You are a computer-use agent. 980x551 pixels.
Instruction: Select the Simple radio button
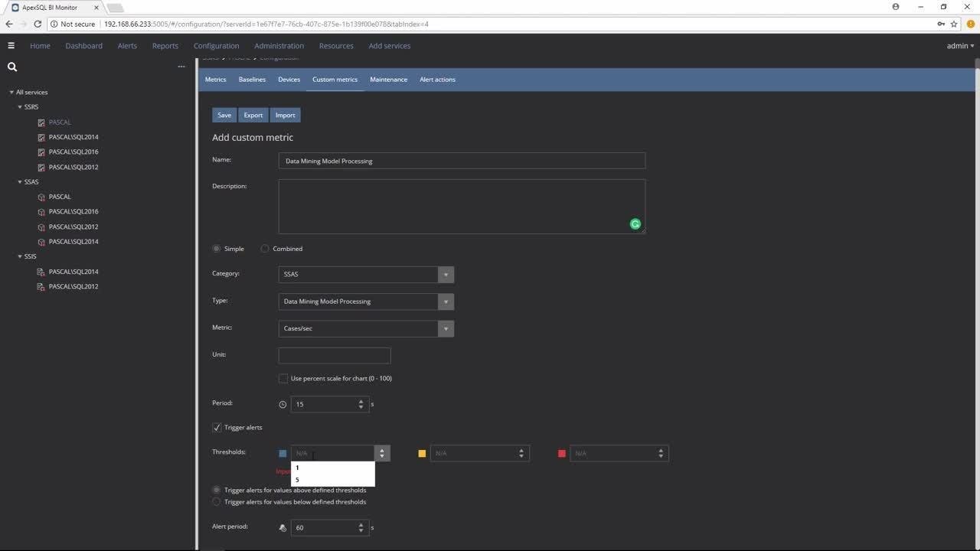tap(217, 249)
